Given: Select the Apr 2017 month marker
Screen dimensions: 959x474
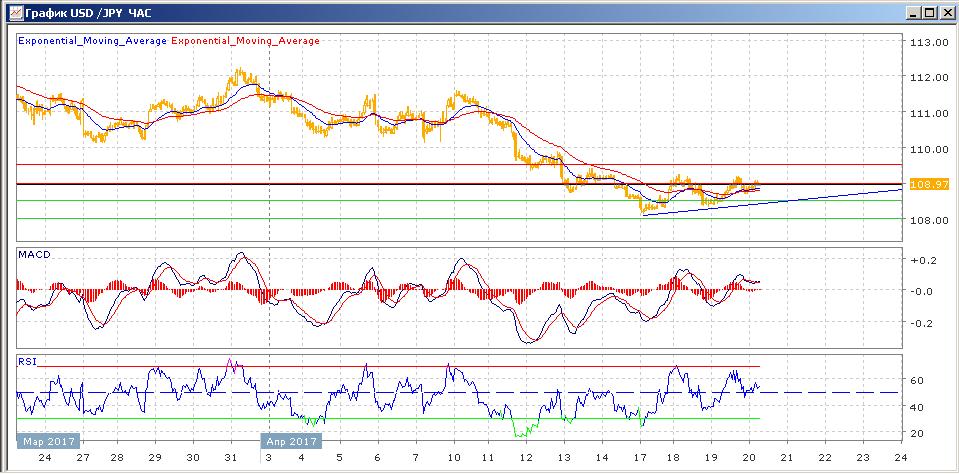Looking at the screenshot, I should coord(291,440).
